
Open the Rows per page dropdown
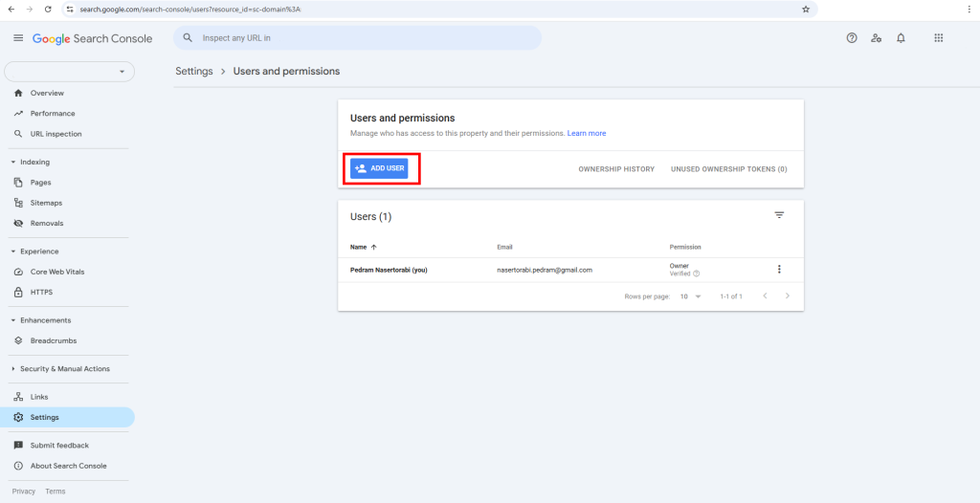[x=691, y=296]
